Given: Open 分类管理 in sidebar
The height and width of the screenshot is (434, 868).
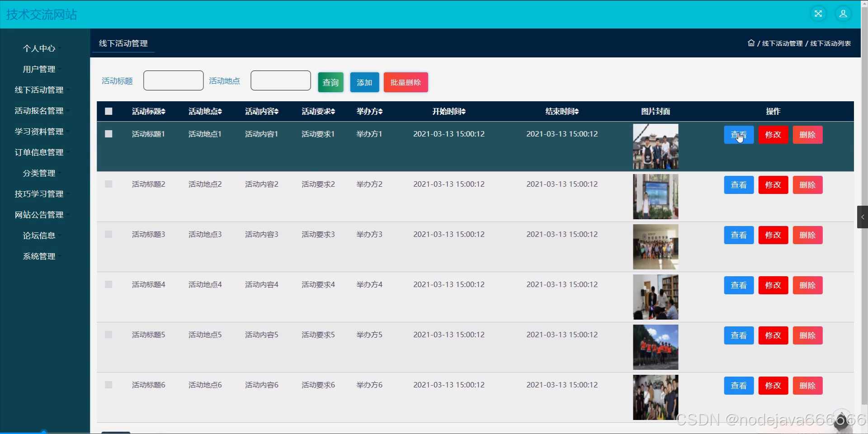Looking at the screenshot, I should click(x=39, y=173).
